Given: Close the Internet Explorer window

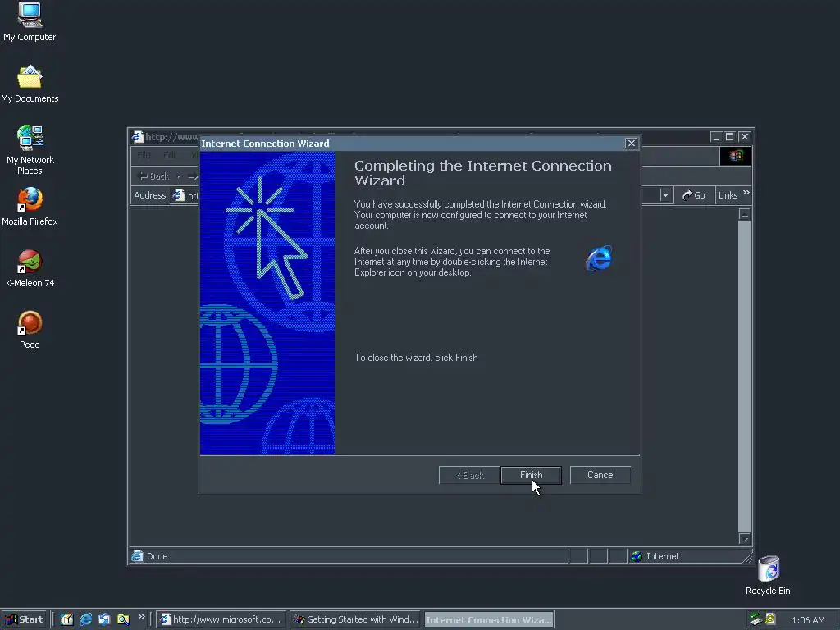Looking at the screenshot, I should [745, 137].
